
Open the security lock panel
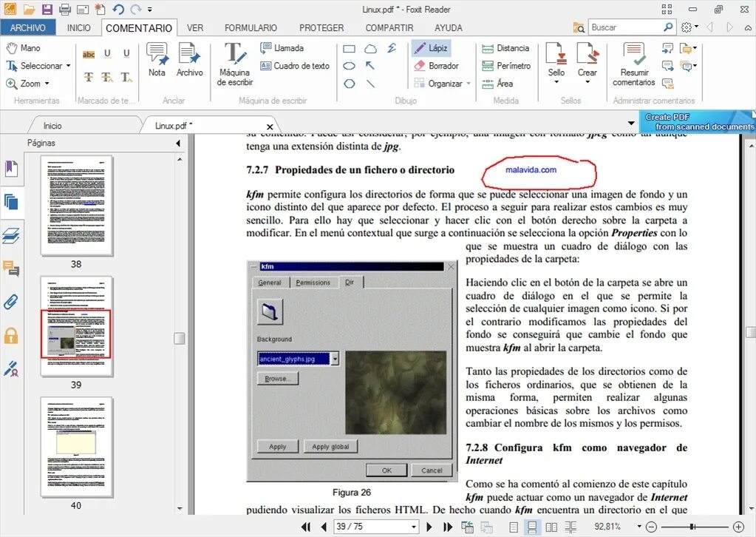tap(11, 335)
